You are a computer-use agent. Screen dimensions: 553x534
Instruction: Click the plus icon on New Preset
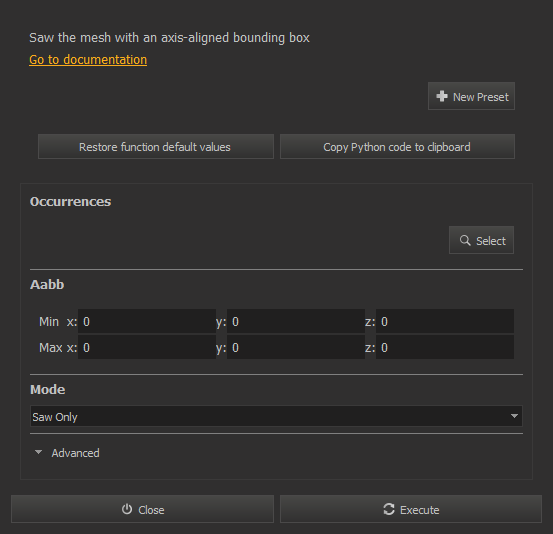(442, 96)
